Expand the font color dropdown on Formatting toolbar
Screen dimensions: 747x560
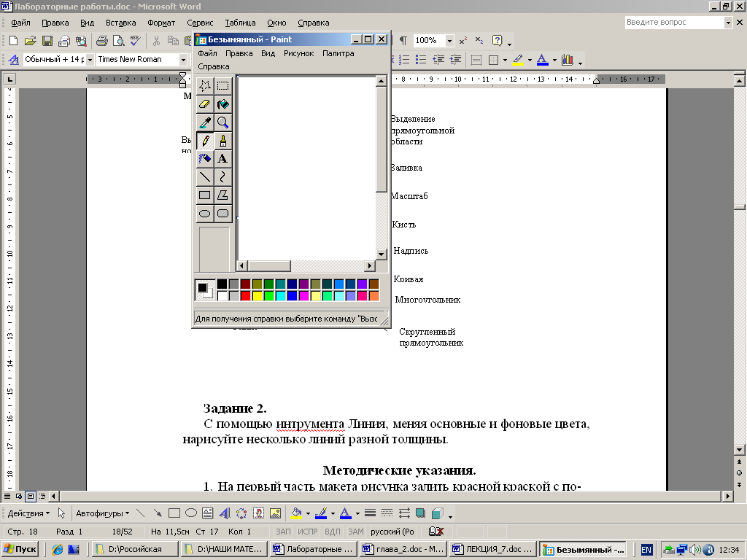[x=554, y=60]
